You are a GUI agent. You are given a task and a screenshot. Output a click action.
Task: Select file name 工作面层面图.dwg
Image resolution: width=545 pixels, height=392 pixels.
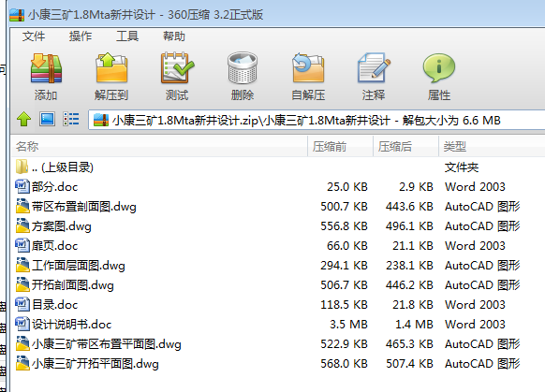click(79, 266)
